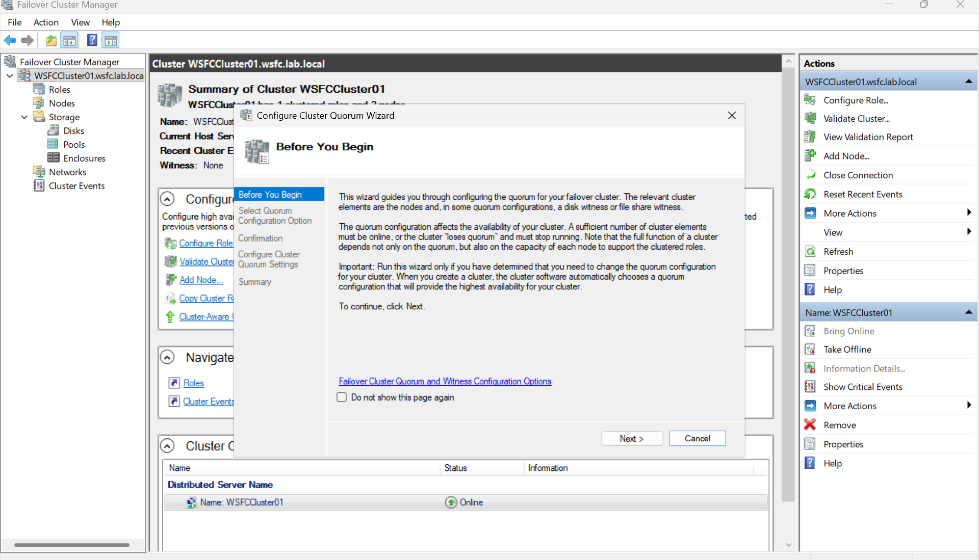Select the Bring Online icon under Name actions
Image resolution: width=979 pixels, height=560 pixels.
[811, 331]
